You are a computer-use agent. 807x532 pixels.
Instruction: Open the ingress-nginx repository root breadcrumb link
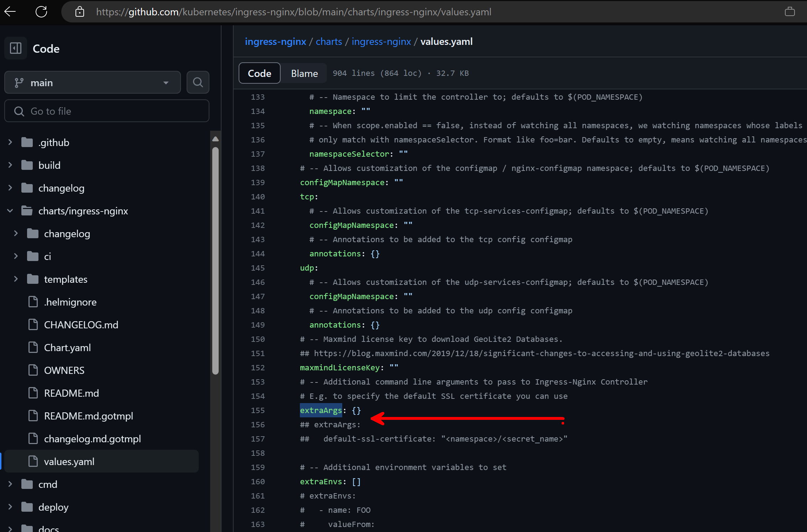[275, 41]
